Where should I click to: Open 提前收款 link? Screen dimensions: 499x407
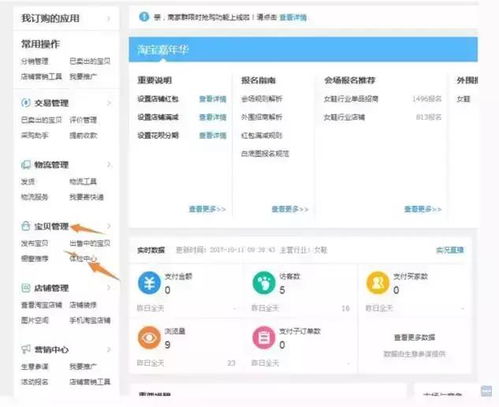[x=83, y=135]
